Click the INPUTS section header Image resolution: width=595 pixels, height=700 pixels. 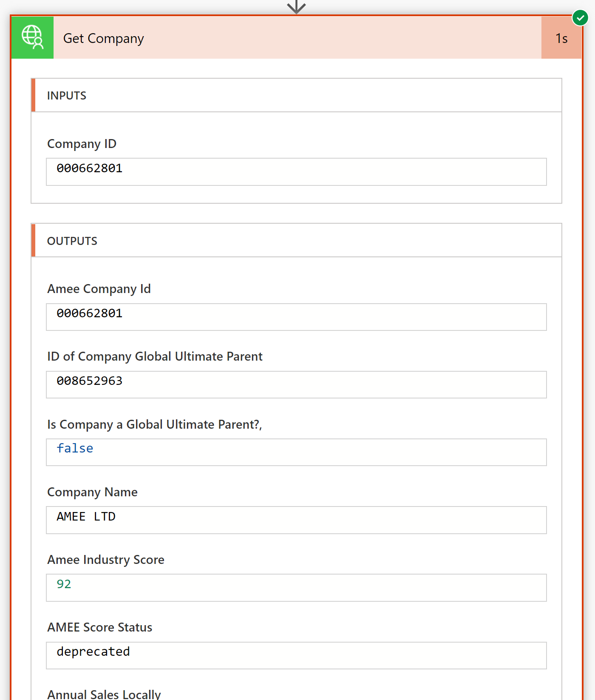pyautogui.click(x=296, y=95)
